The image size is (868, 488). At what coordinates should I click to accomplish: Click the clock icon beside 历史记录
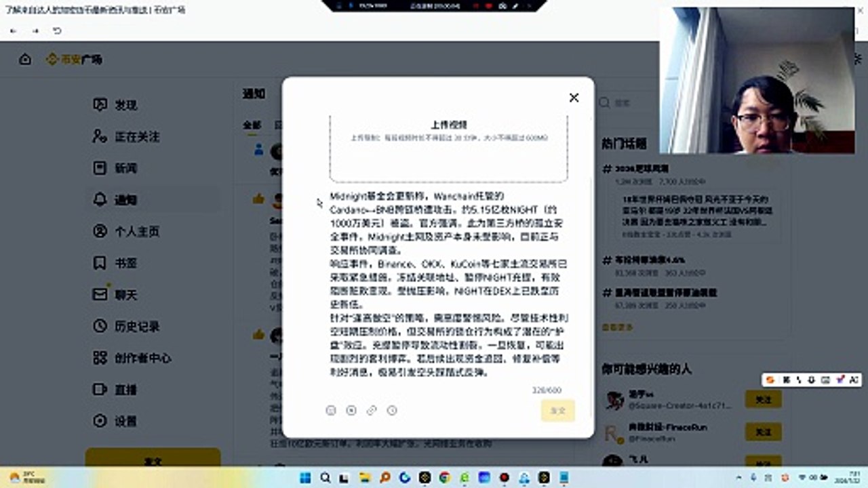pos(100,326)
